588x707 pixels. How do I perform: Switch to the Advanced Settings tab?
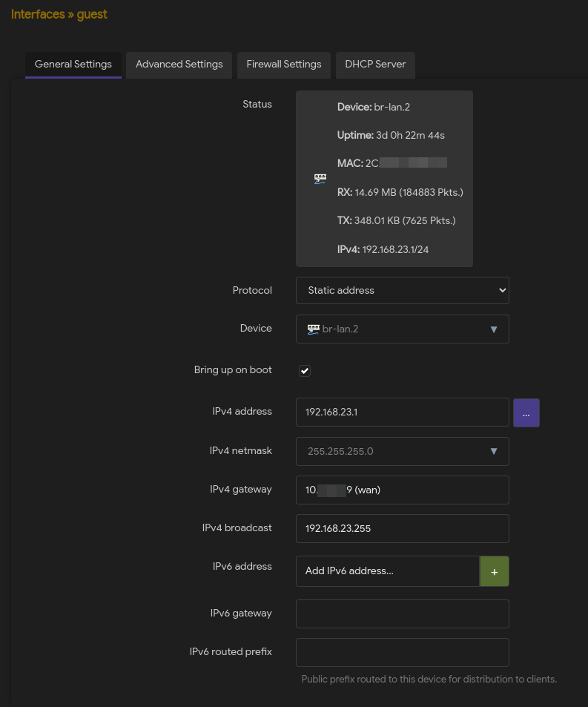point(179,65)
